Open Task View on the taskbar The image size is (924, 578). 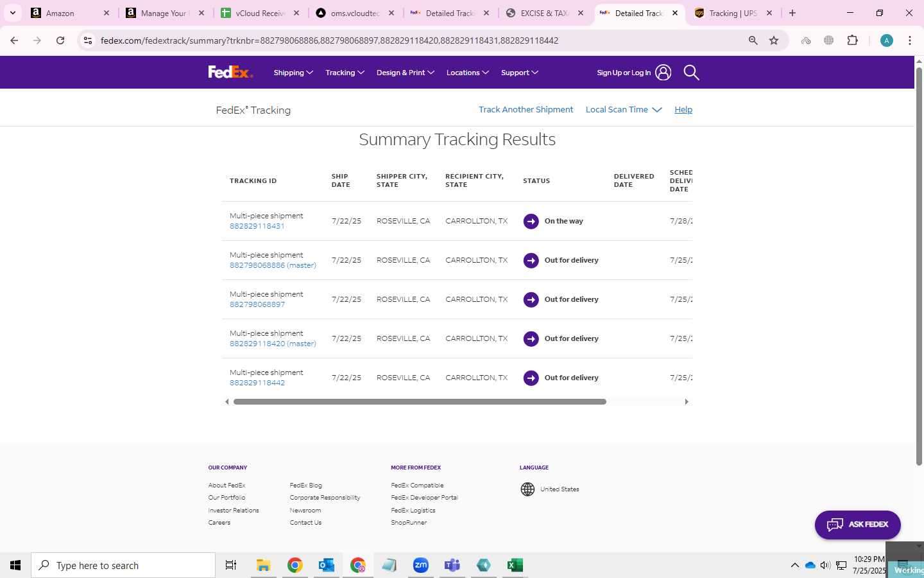point(231,565)
